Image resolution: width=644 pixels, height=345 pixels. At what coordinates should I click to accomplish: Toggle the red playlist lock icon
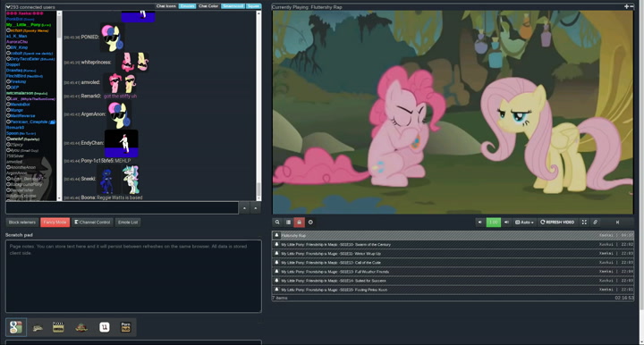299,222
